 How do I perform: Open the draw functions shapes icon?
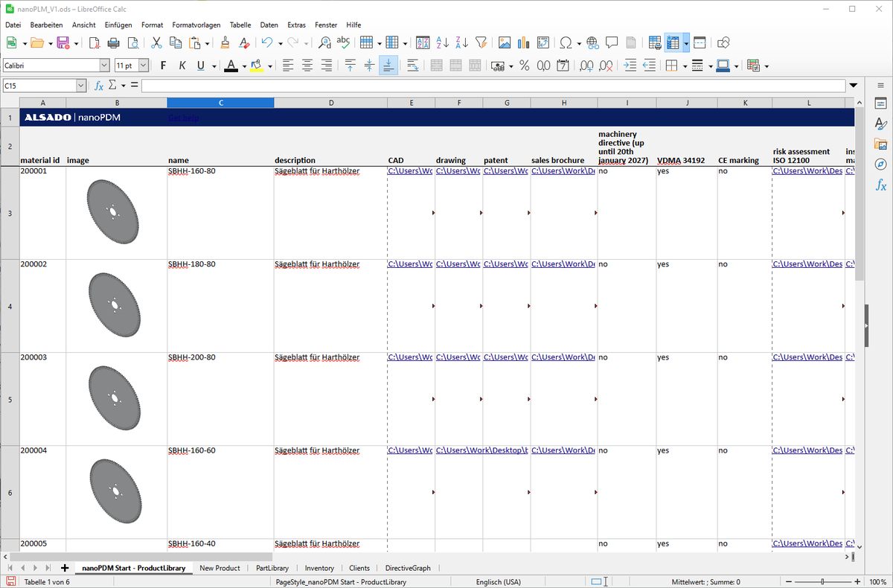pos(723,43)
